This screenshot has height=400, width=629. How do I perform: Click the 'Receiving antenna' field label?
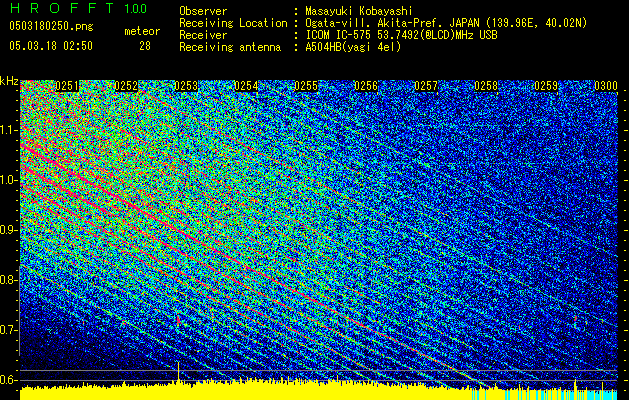pos(230,47)
